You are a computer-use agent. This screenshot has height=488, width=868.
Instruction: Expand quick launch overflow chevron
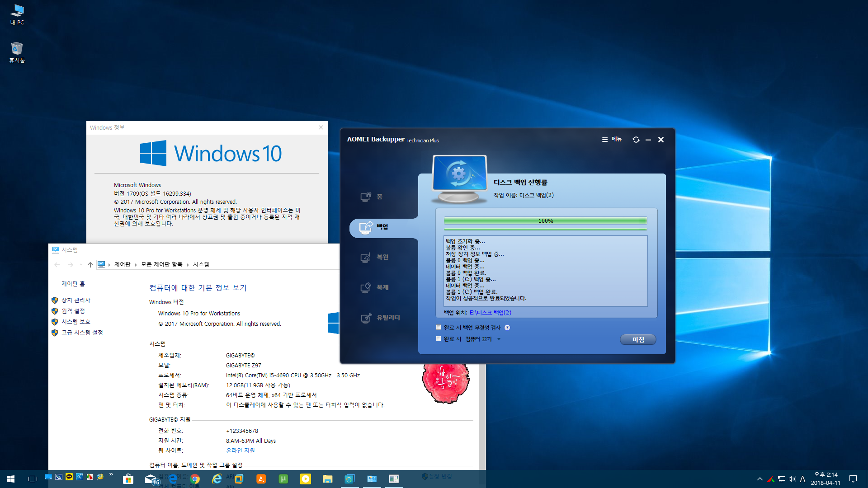(x=111, y=474)
